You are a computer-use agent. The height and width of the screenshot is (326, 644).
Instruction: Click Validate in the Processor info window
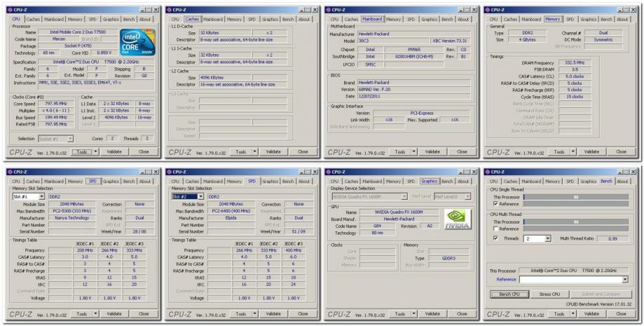[114, 151]
